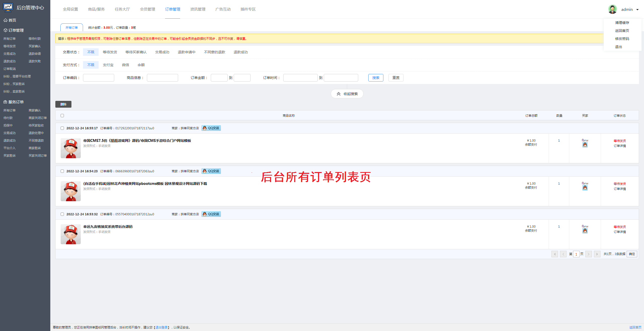
Task: Expand the 订单管理 sidebar section
Action: point(14,30)
